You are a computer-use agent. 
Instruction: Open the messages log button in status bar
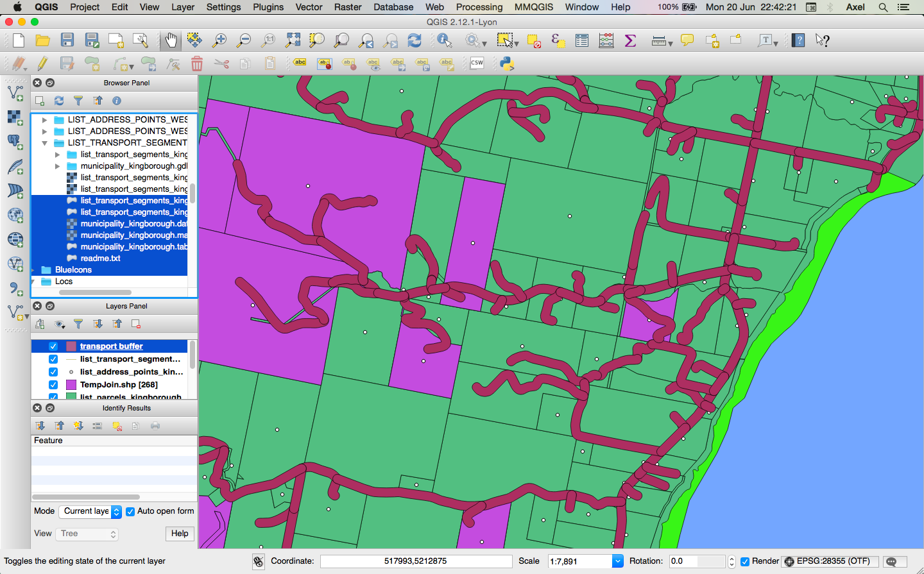894,562
